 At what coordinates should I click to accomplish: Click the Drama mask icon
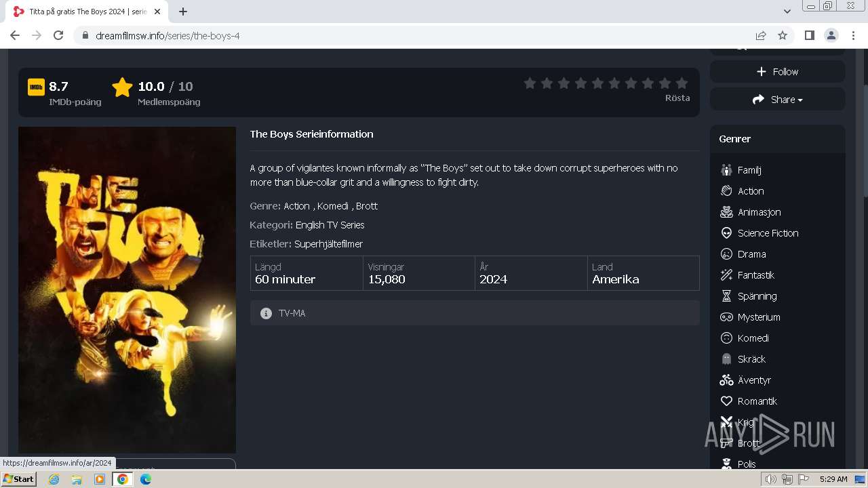(726, 254)
